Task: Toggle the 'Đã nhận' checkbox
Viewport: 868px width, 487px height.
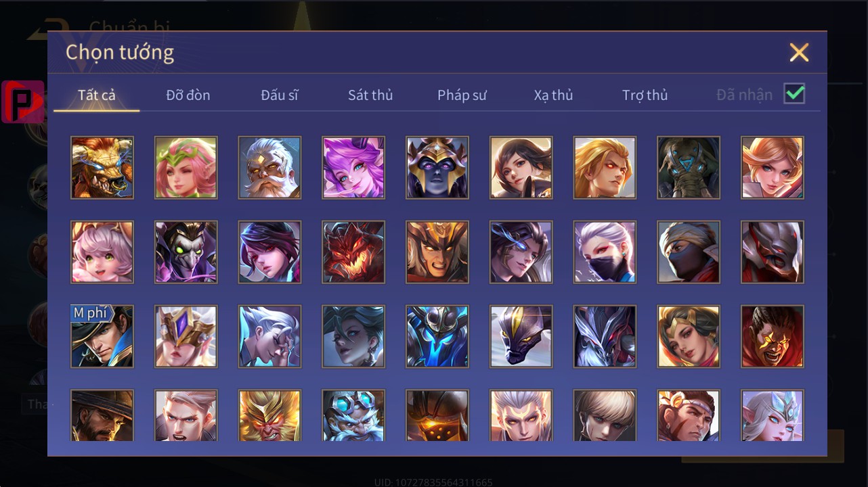Action: point(794,94)
